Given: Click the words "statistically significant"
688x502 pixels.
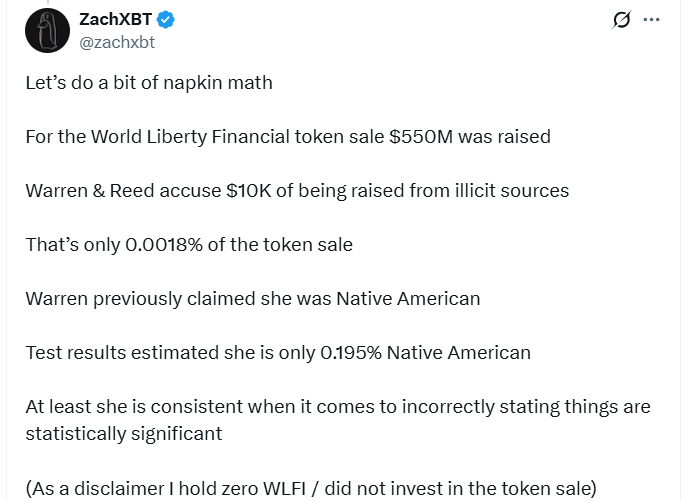Looking at the screenshot, I should click(123, 433).
